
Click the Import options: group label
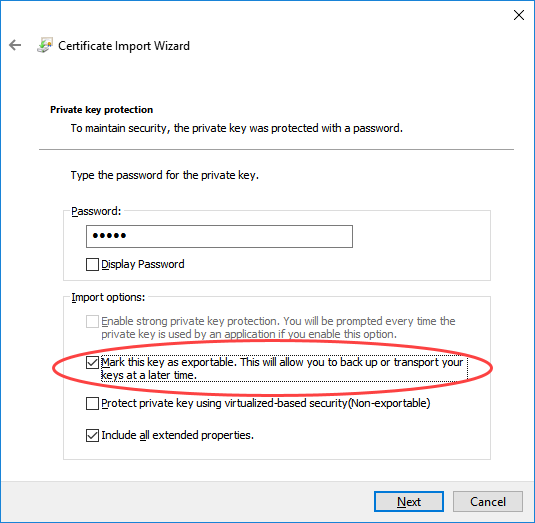pos(108,297)
